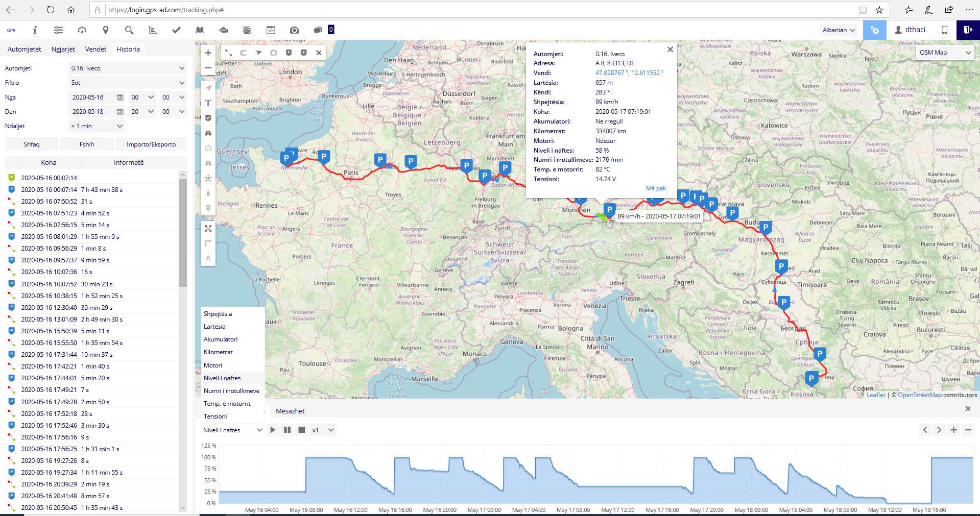Screen dimensions: 980x516
Task: Pause the route playback
Action: tap(288, 430)
